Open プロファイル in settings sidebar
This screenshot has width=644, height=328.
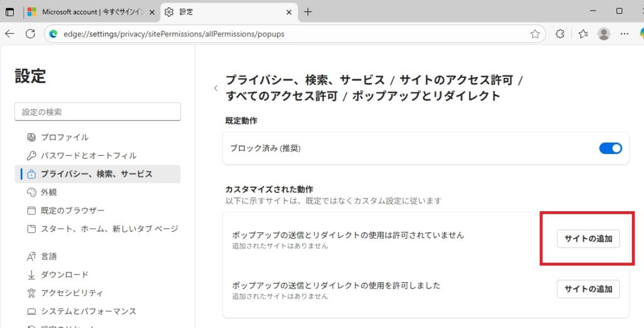(x=64, y=137)
